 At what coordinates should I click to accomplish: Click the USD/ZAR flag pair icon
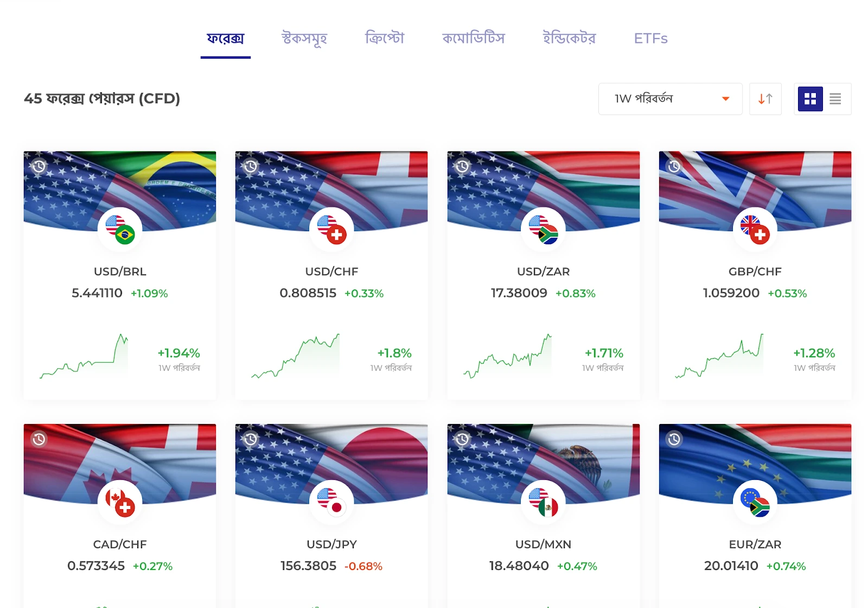543,230
